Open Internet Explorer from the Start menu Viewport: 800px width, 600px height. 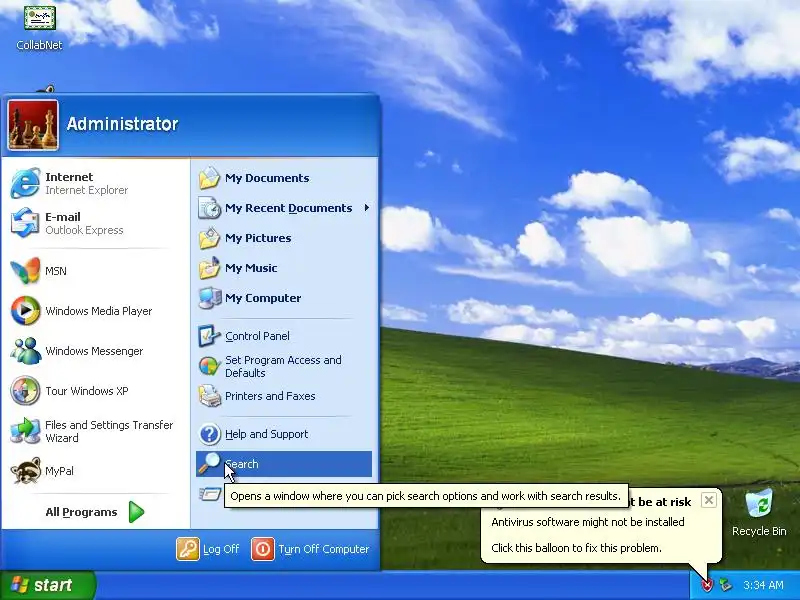tap(25, 183)
